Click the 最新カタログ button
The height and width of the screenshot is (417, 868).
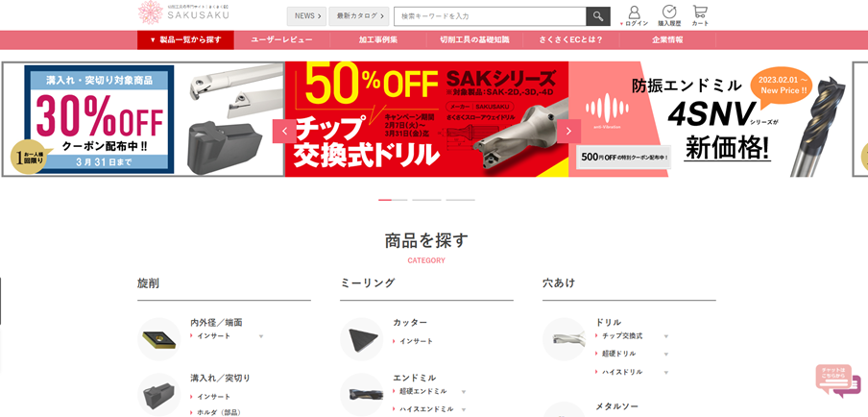point(359,16)
